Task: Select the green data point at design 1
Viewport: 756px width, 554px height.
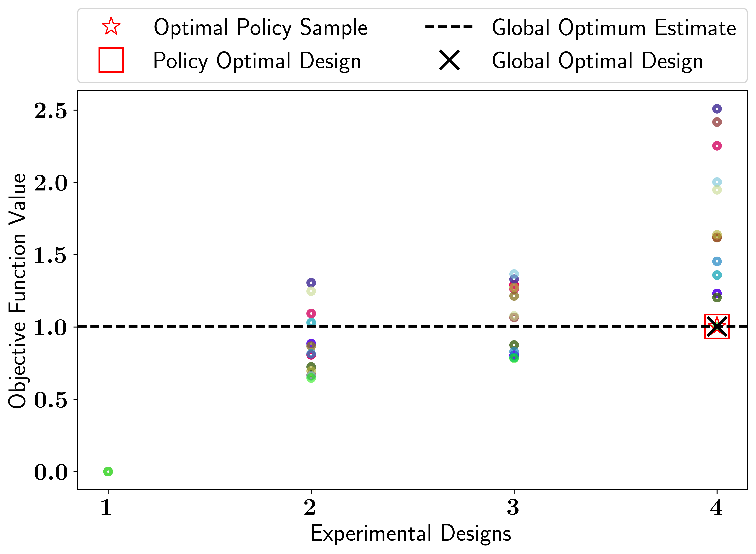Action: point(108,472)
